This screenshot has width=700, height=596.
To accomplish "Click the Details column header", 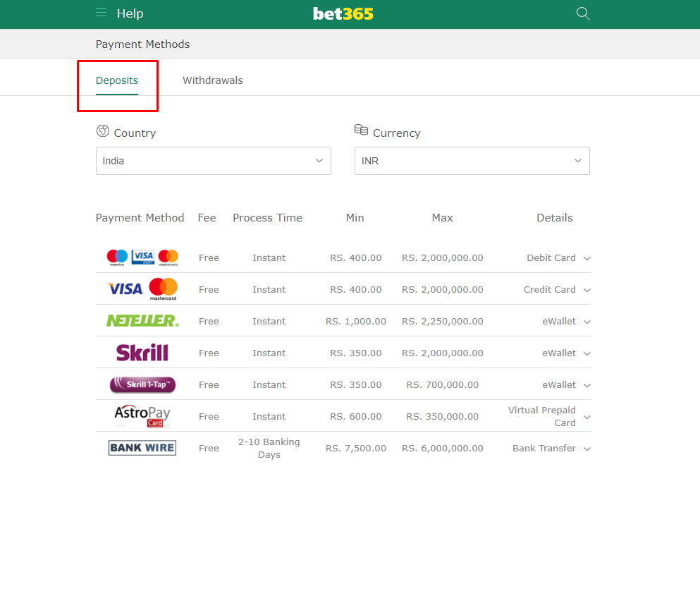I will click(x=555, y=217).
